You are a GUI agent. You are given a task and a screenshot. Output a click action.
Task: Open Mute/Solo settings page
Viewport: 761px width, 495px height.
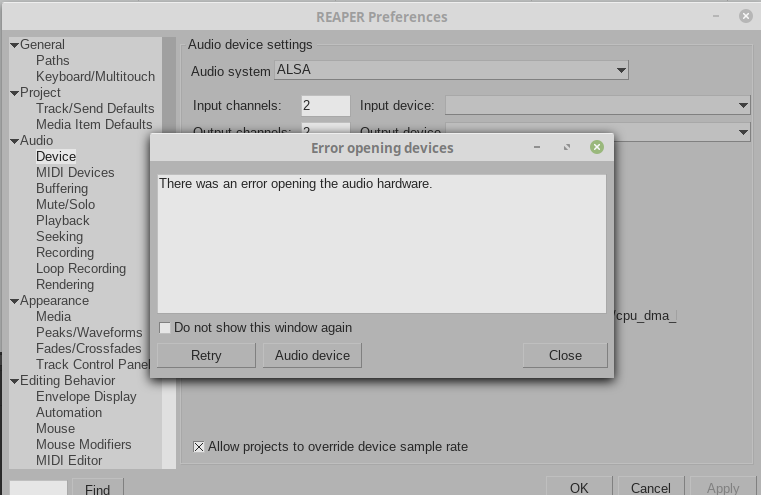pos(66,205)
